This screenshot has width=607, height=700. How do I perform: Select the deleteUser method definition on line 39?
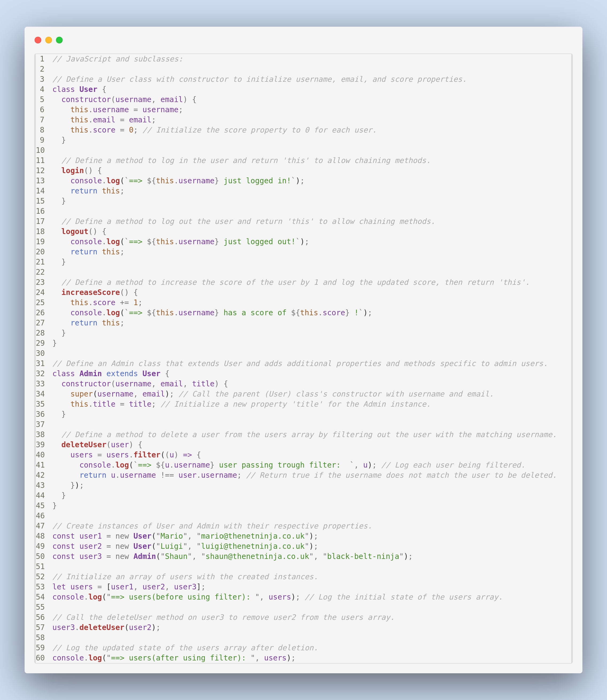pyautogui.click(x=83, y=445)
